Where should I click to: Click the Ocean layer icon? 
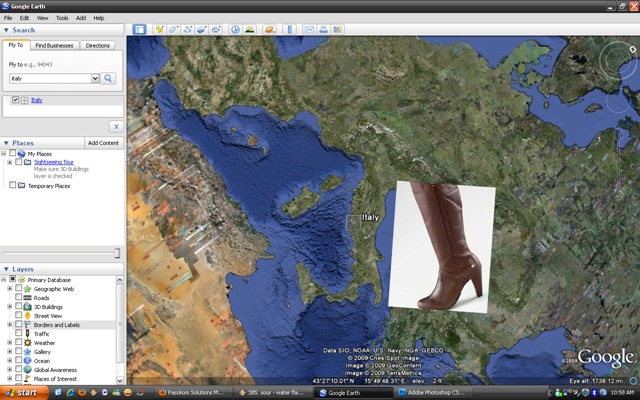tap(27, 360)
